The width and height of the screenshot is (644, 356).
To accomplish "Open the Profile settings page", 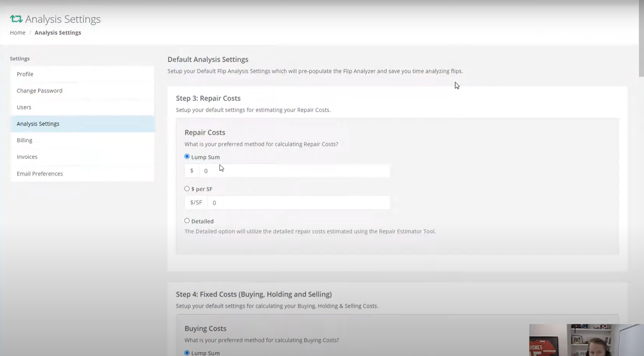I will pyautogui.click(x=25, y=74).
